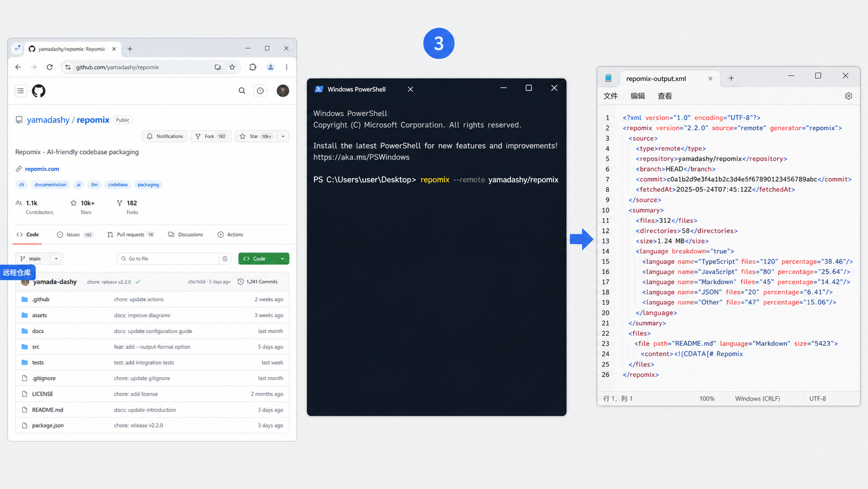View the 10k+ Stars count
This screenshot has height=489, width=868.
click(x=83, y=207)
